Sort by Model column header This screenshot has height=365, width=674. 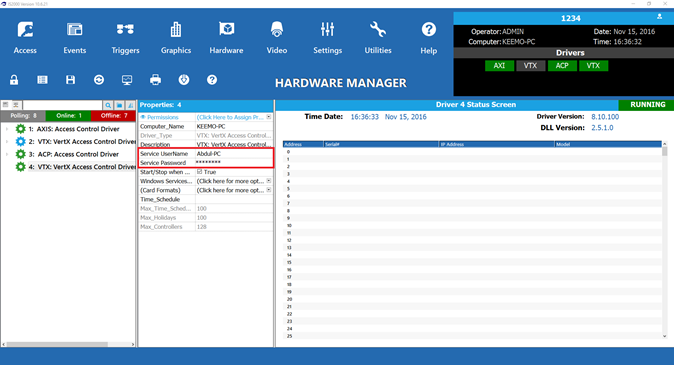tap(608, 144)
